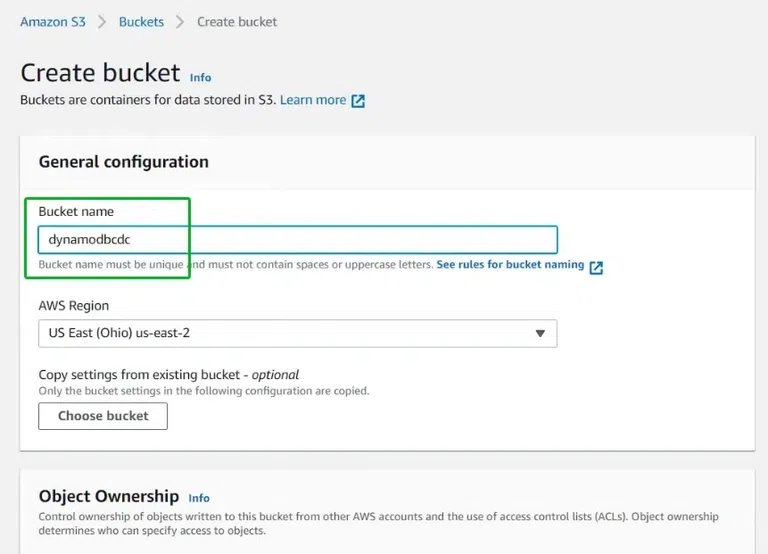Open the Learn more link

(x=313, y=100)
